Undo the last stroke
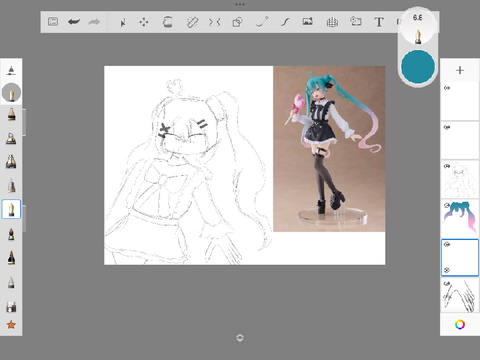This screenshot has height=360, width=480. pyautogui.click(x=74, y=22)
